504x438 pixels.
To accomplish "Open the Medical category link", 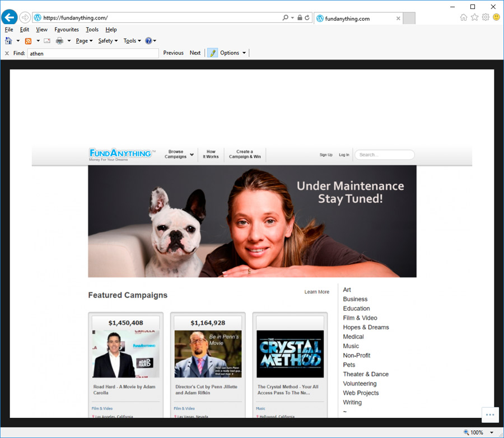I will [x=353, y=337].
